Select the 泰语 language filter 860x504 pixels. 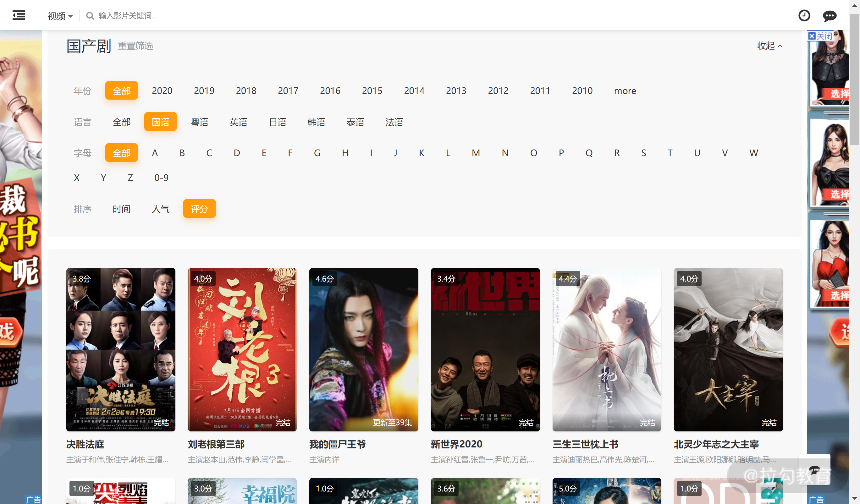coord(355,122)
